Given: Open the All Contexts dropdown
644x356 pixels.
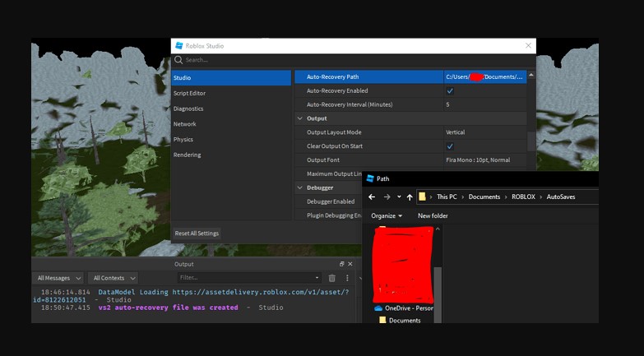Looking at the screenshot, I should [x=114, y=278].
